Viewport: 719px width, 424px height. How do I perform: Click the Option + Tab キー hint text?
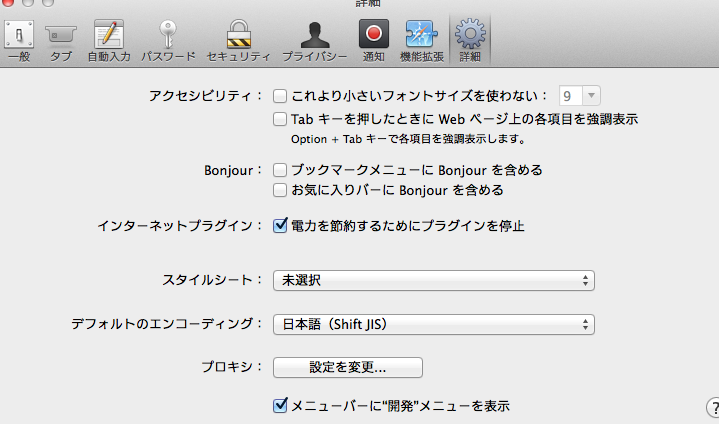click(408, 139)
